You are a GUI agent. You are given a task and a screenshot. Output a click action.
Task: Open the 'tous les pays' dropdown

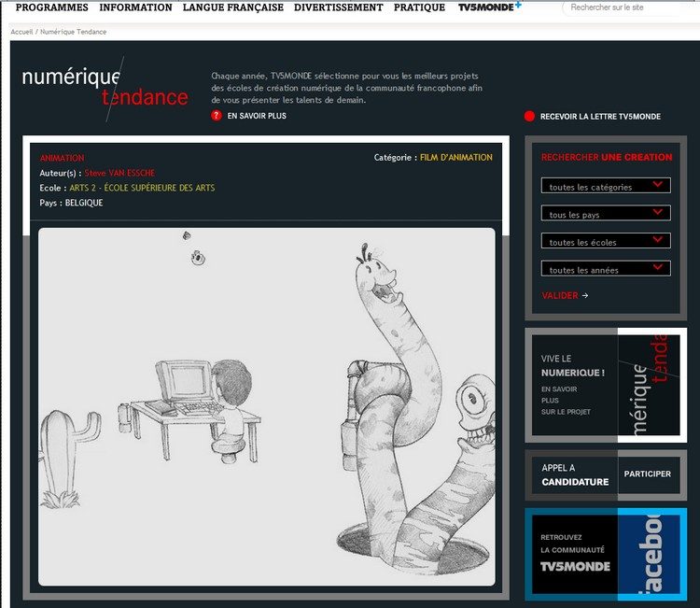tap(606, 214)
